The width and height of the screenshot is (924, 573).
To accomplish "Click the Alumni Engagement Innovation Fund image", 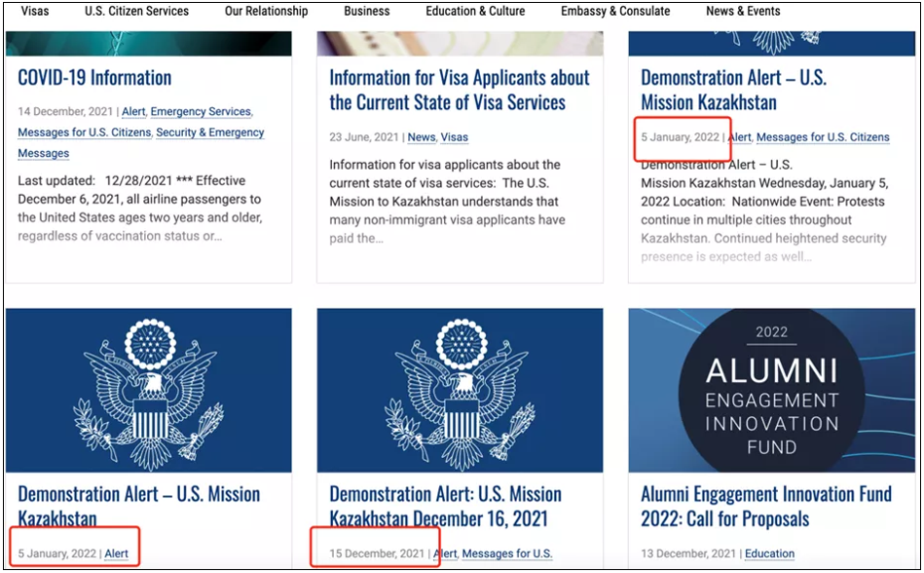I will point(771,390).
